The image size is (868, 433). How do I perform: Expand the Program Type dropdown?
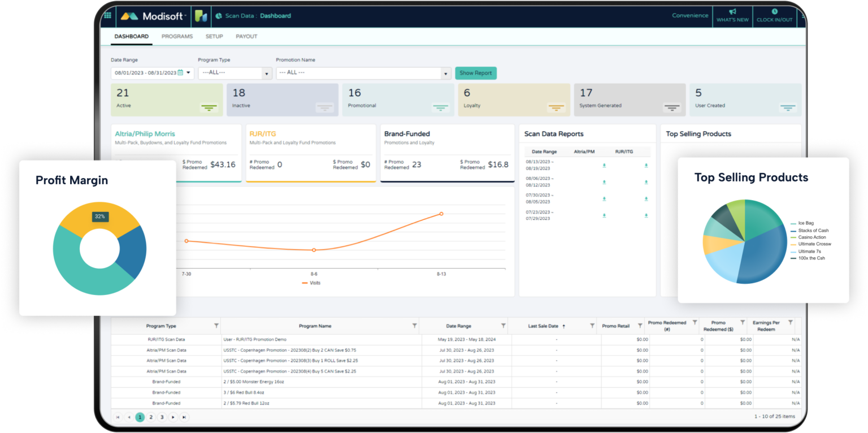coord(266,73)
